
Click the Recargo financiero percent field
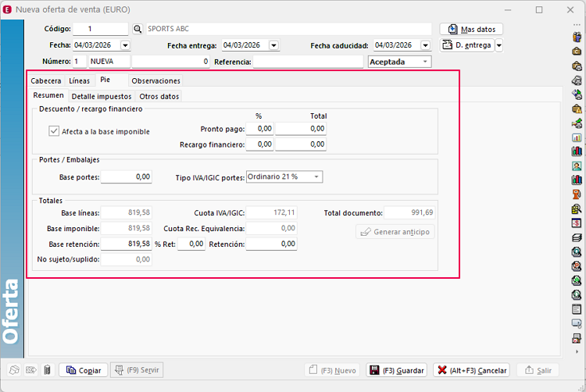click(259, 144)
